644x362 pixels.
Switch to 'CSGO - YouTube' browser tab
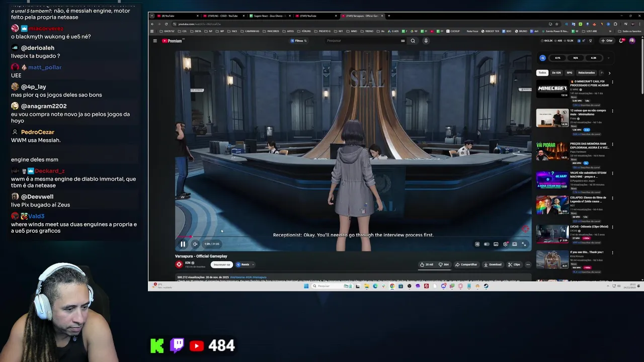click(x=224, y=16)
